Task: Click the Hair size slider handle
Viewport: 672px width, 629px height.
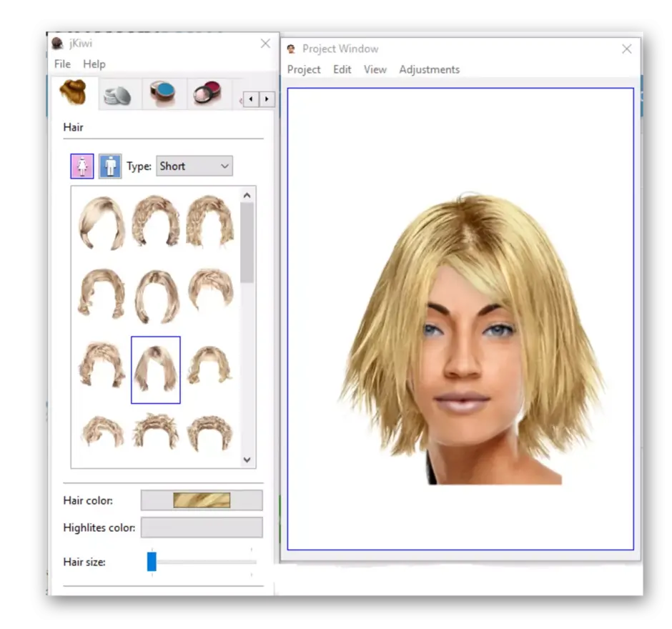Action: click(x=152, y=561)
